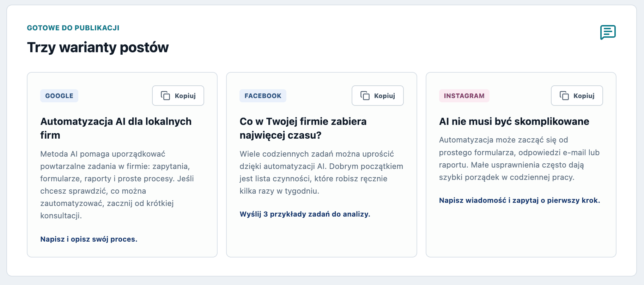This screenshot has width=644, height=285.
Task: Copy the Google post with Kopiuj
Action: click(x=178, y=96)
